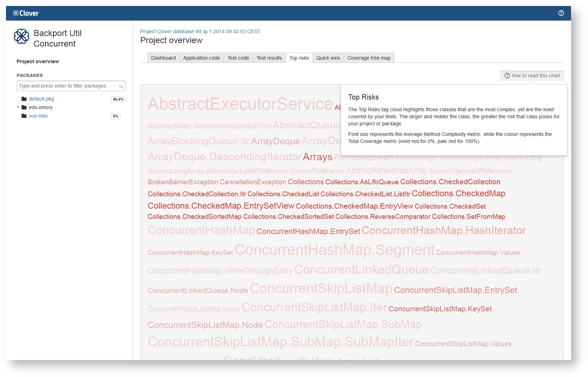The image size is (588, 377).
Task: Open AtomicLongArray class link
Action: pos(176,171)
